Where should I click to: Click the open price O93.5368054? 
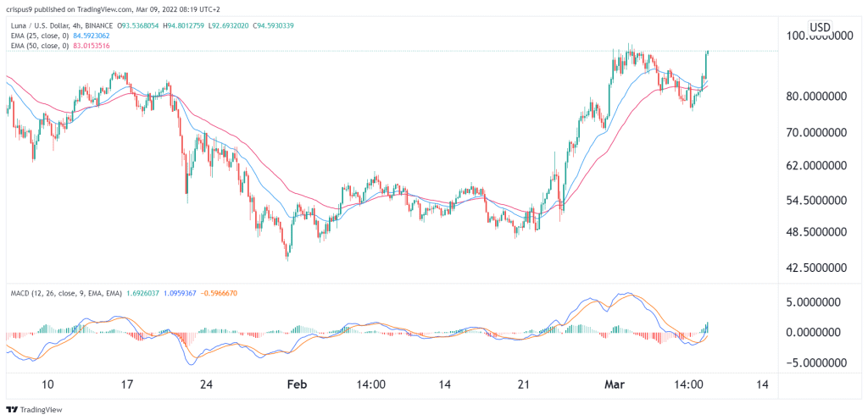pyautogui.click(x=138, y=25)
